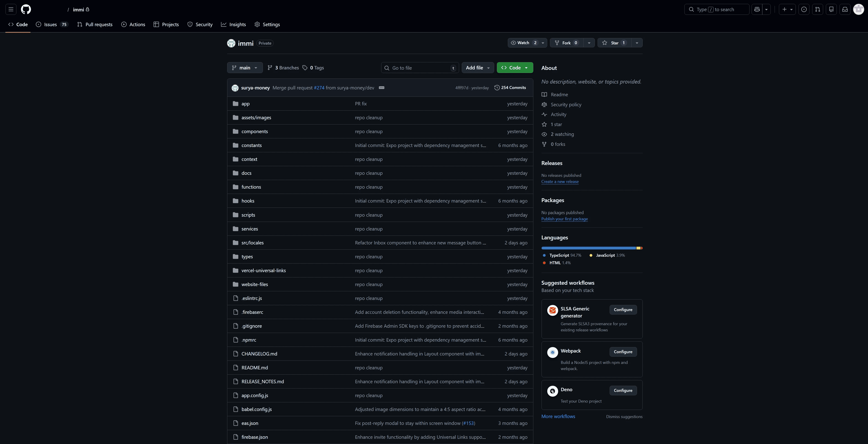Open the green Code dropdown
The width and height of the screenshot is (868, 444).
click(x=514, y=68)
